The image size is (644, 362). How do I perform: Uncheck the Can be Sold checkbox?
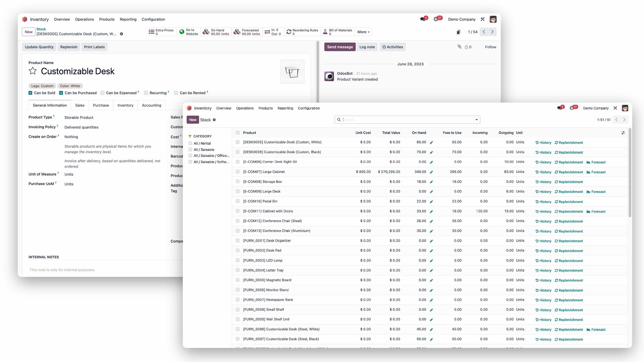[30, 93]
